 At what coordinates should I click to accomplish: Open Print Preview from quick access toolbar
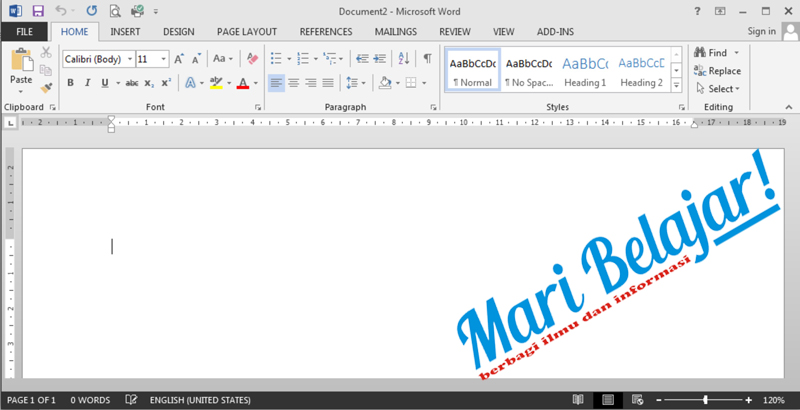point(115,11)
